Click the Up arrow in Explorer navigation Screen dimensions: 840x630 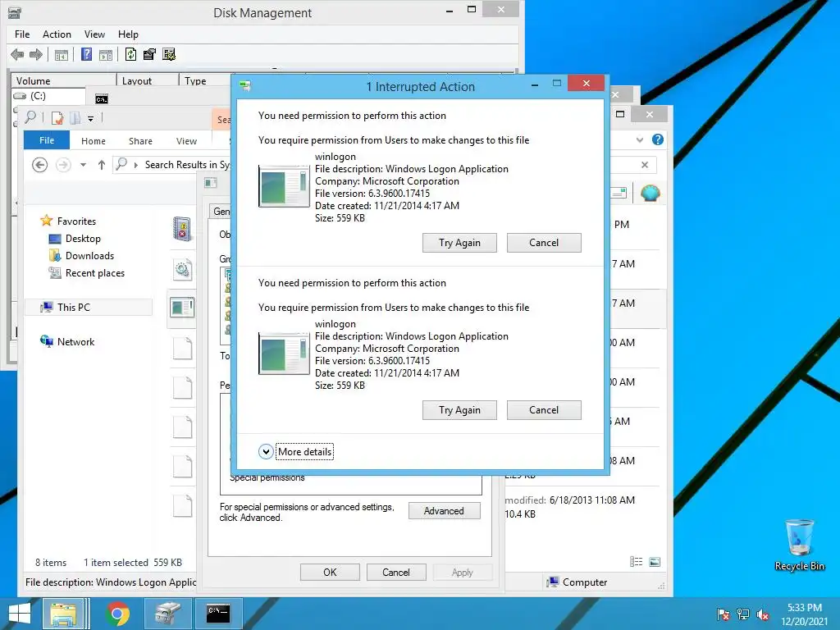click(101, 164)
